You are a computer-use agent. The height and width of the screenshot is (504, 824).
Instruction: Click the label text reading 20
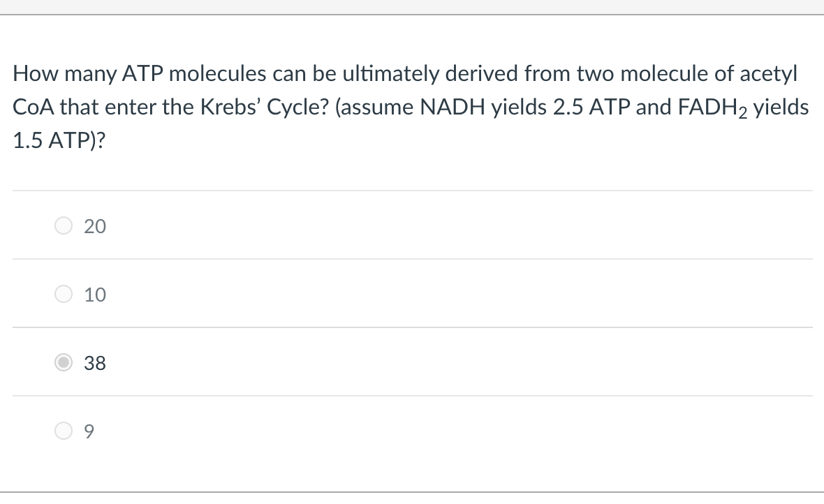(96, 225)
